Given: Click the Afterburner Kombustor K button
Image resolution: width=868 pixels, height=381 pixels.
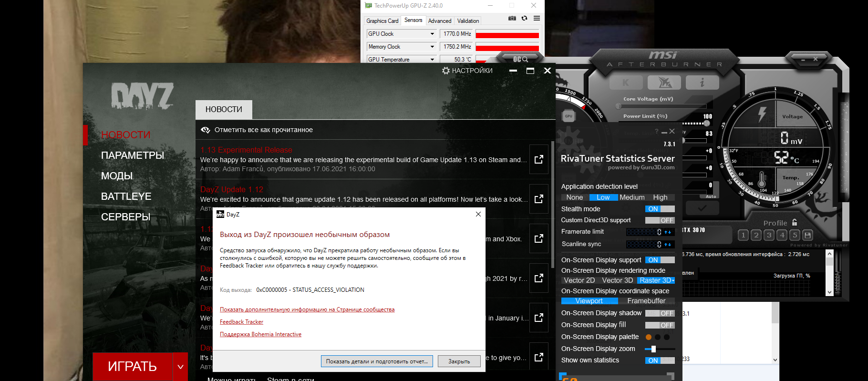Looking at the screenshot, I should 626,82.
